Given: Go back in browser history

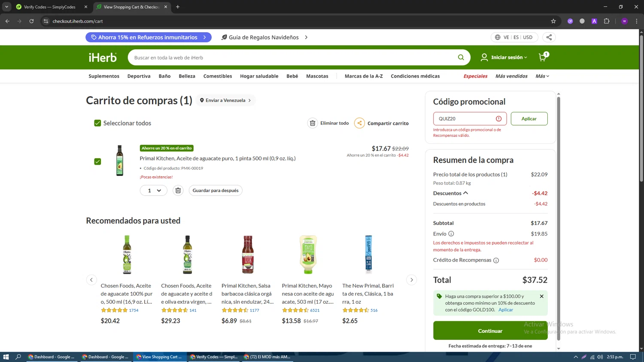Looking at the screenshot, I should [x=7, y=21].
